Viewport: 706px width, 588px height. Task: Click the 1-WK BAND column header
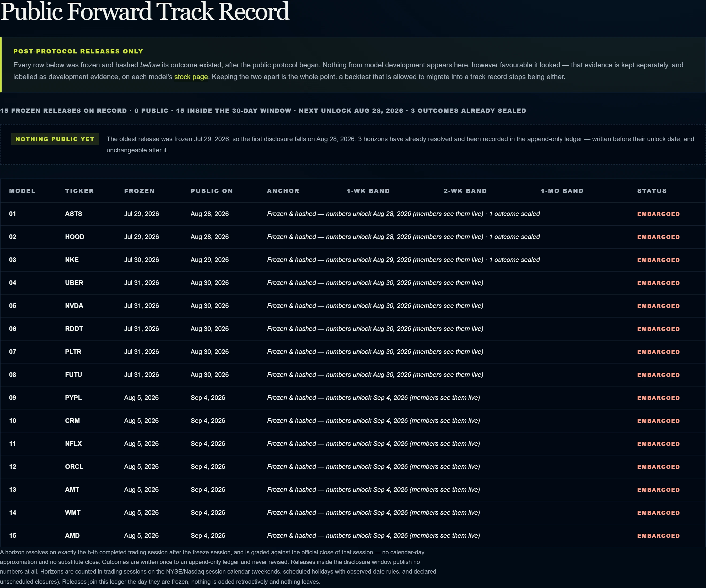click(368, 191)
